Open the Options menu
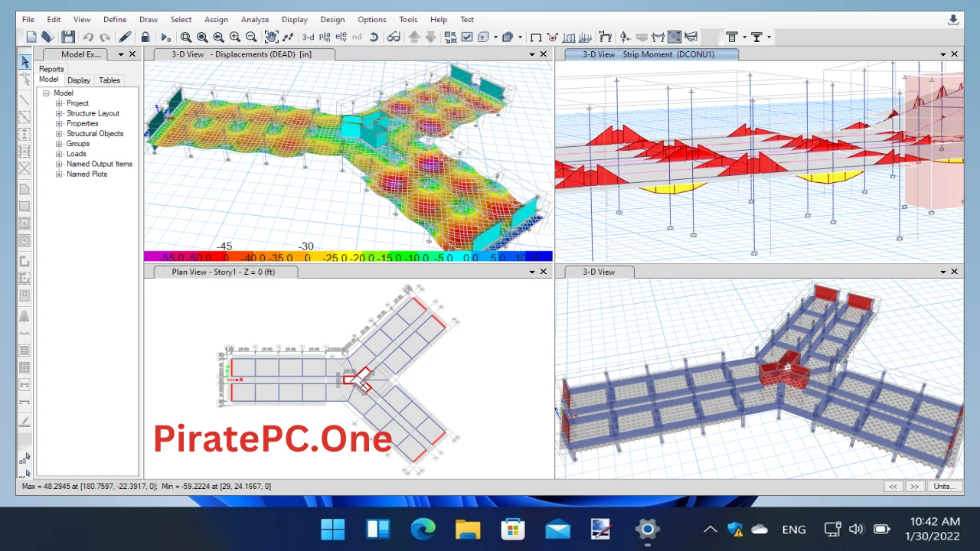This screenshot has height=551, width=980. coord(372,19)
